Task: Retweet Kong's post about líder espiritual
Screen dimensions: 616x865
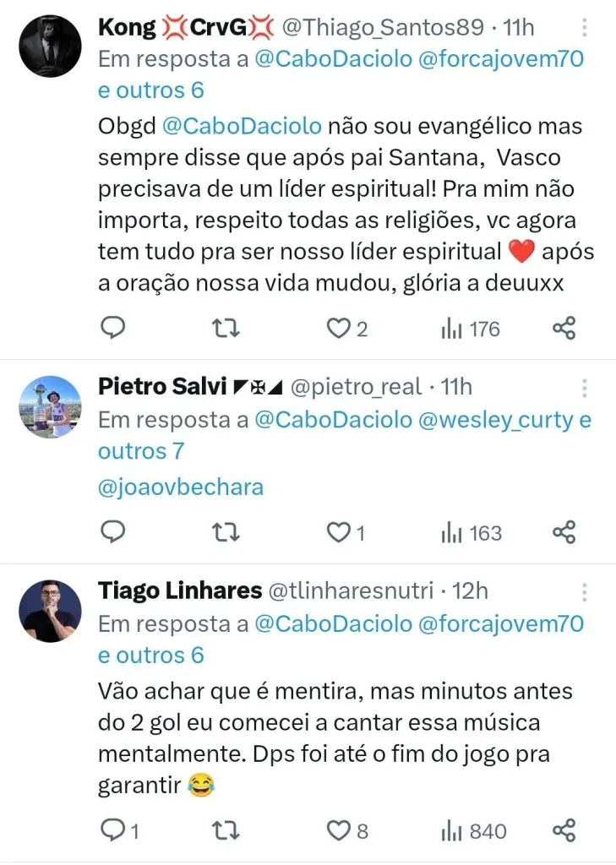Action: tap(225, 329)
